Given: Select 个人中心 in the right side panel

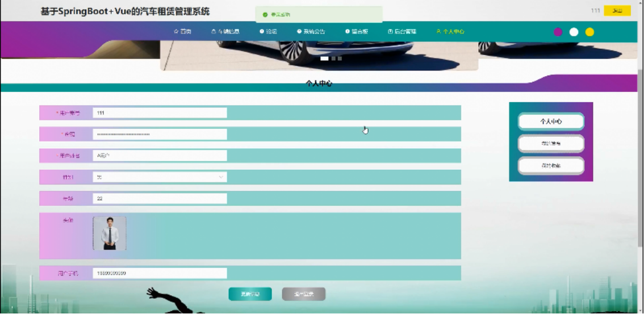Looking at the screenshot, I should coord(551,122).
